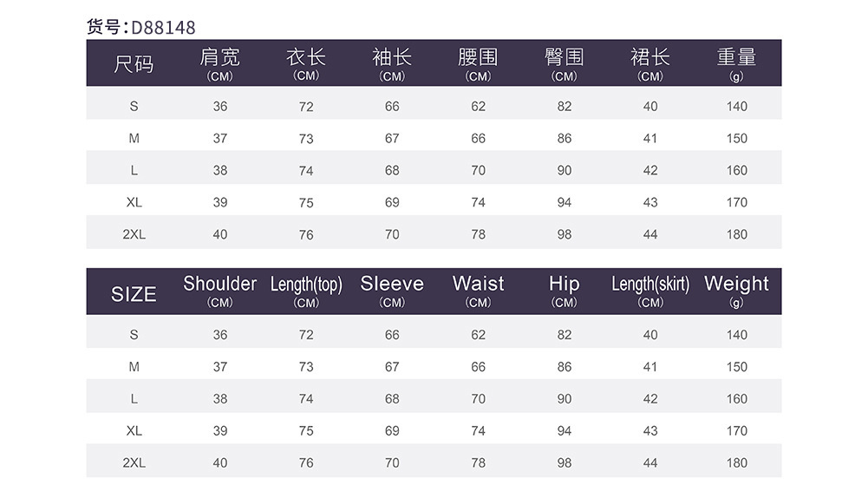Select the Length(skirt) column header

pos(650,290)
